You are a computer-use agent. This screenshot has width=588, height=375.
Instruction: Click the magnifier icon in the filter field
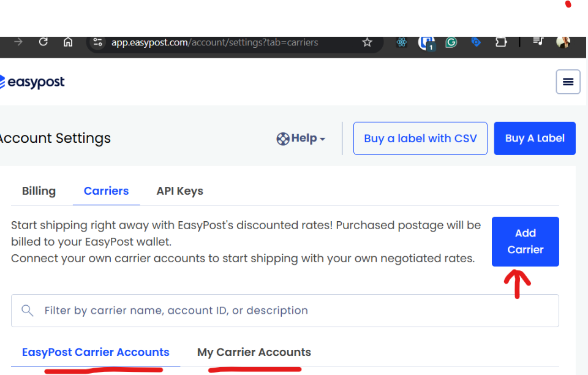coord(27,310)
